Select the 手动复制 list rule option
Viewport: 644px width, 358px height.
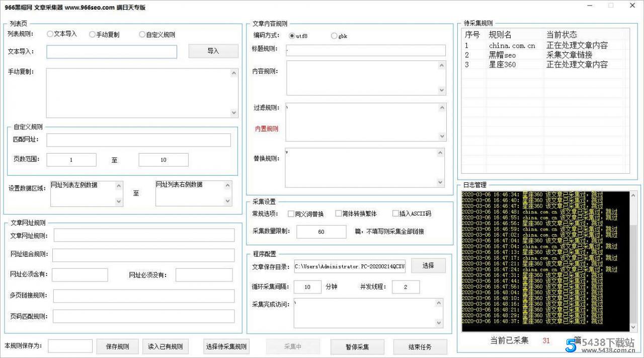click(92, 34)
